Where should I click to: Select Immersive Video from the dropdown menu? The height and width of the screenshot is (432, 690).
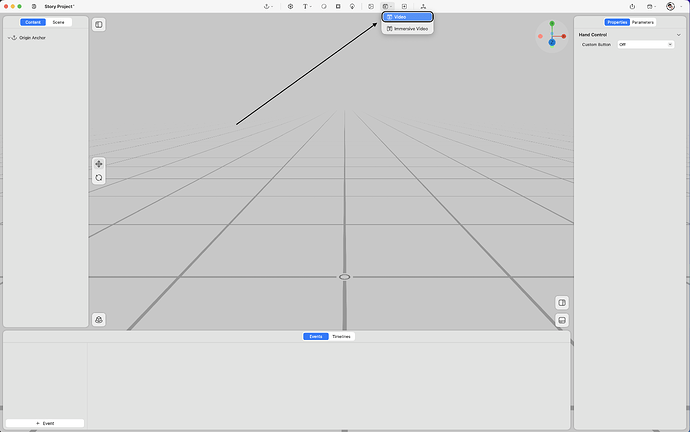click(407, 29)
